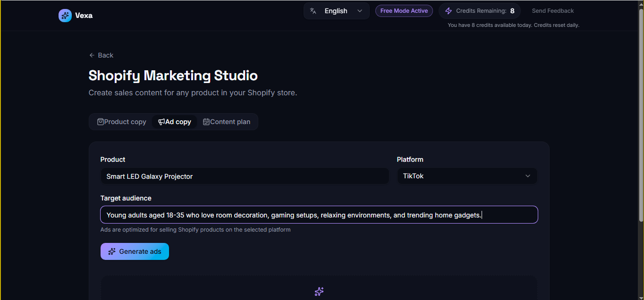Viewport: 644px width, 300px height.
Task: Select the Ad copy tab
Action: 175,122
